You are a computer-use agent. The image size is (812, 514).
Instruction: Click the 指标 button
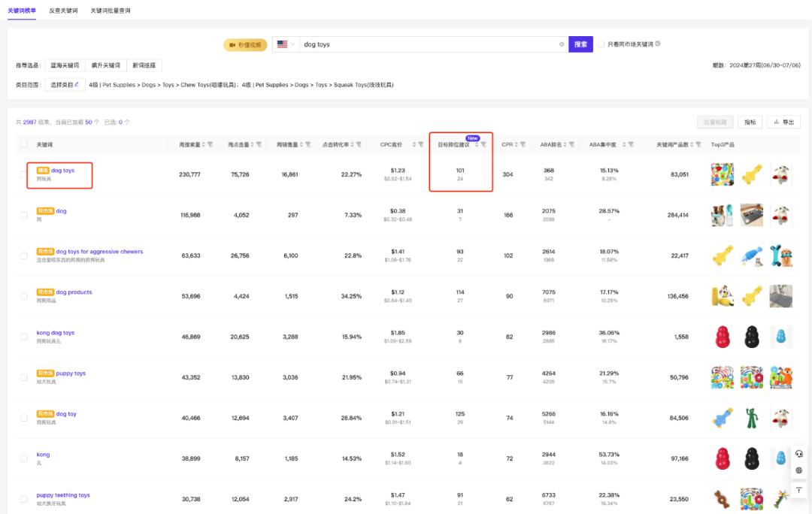[750, 122]
